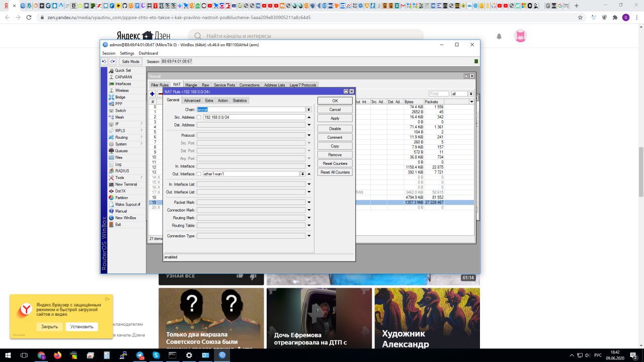Screen dimensions: 644x362
Task: Click Cancel in NAT Rule dialog
Action: [x=335, y=110]
